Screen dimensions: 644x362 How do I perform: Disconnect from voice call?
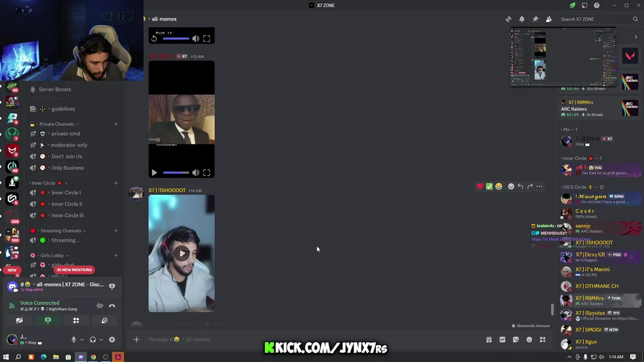click(112, 306)
